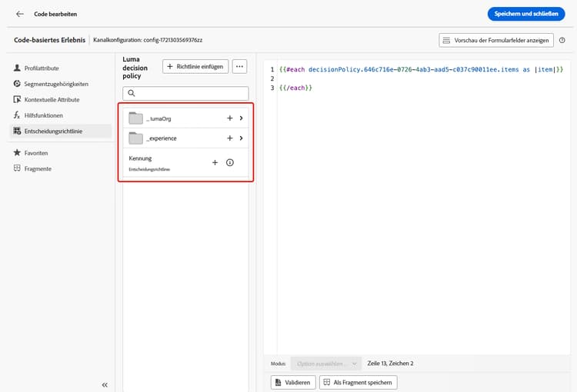The width and height of the screenshot is (577, 392).
Task: Open Fragmente in the sidebar
Action: (38, 169)
